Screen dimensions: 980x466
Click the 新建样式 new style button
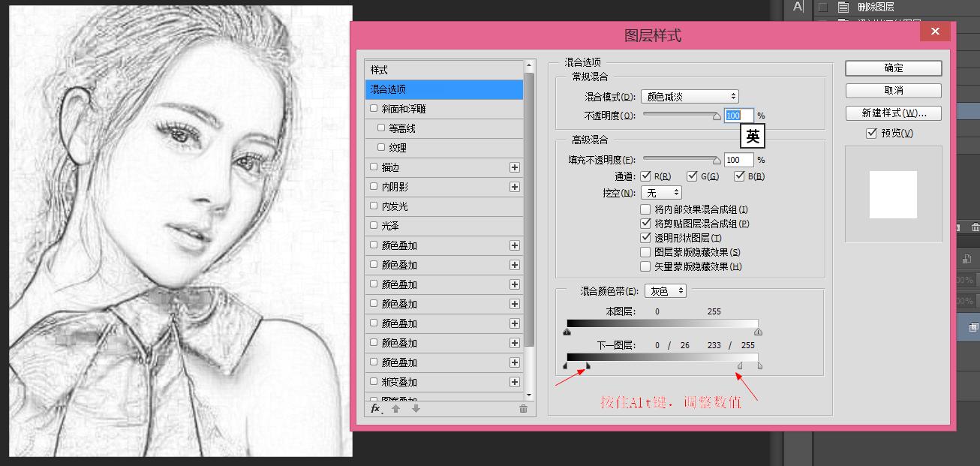coord(892,113)
